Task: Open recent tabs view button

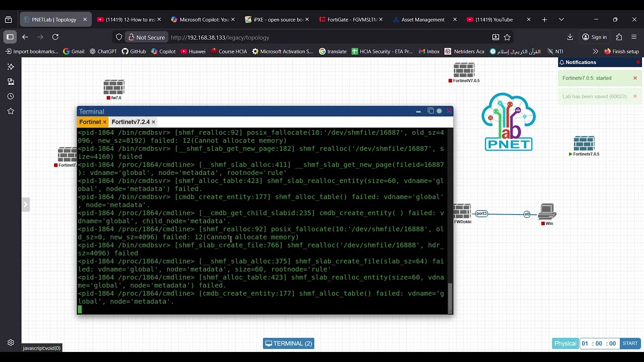Action: pyautogui.click(x=9, y=20)
